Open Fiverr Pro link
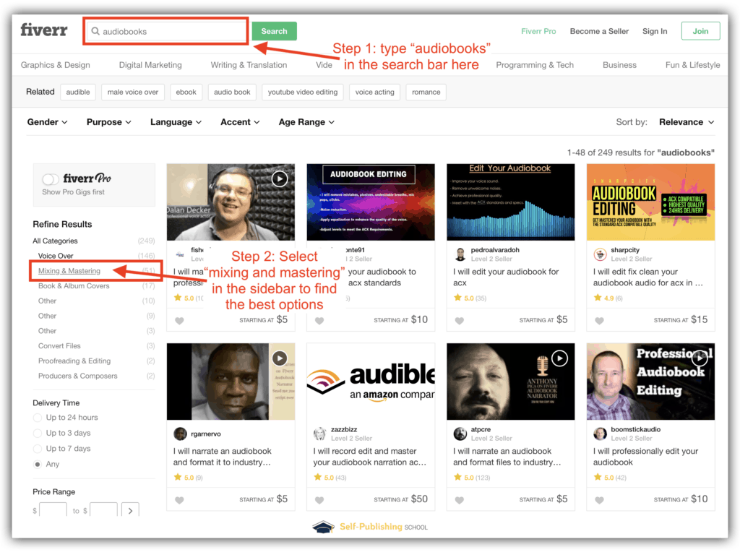The height and width of the screenshot is (560, 740). tap(538, 31)
